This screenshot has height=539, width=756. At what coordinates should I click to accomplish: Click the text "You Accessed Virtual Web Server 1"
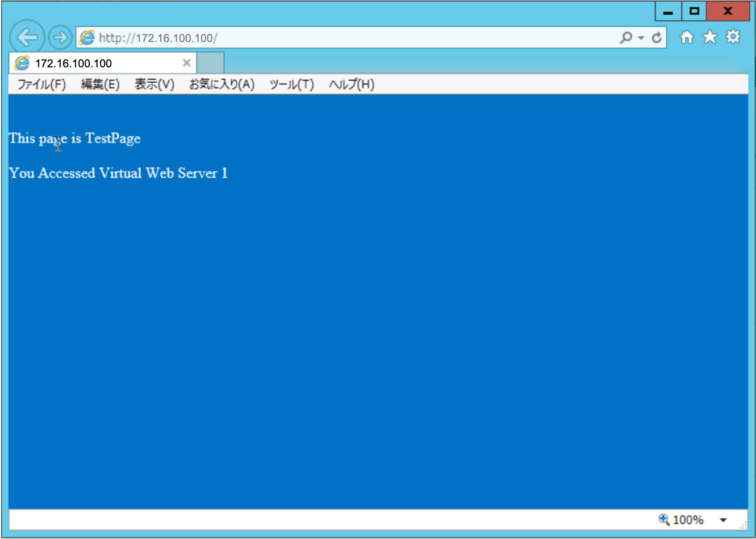point(118,173)
